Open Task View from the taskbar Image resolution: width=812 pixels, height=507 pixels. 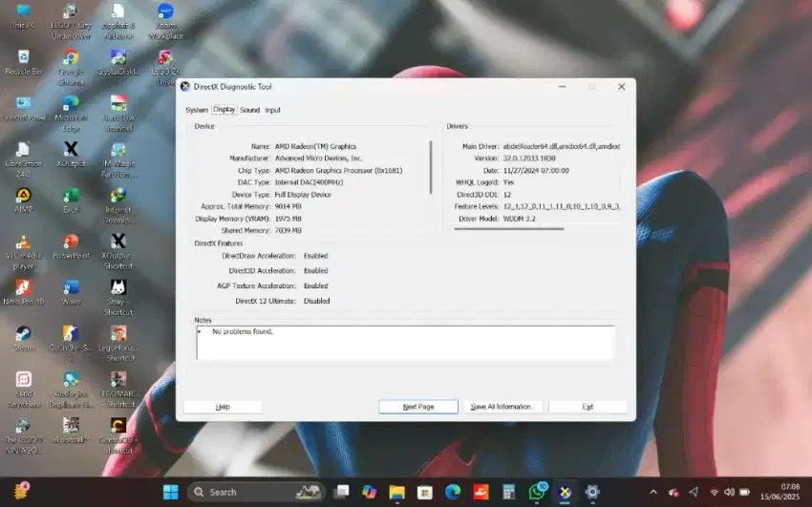[x=341, y=492]
